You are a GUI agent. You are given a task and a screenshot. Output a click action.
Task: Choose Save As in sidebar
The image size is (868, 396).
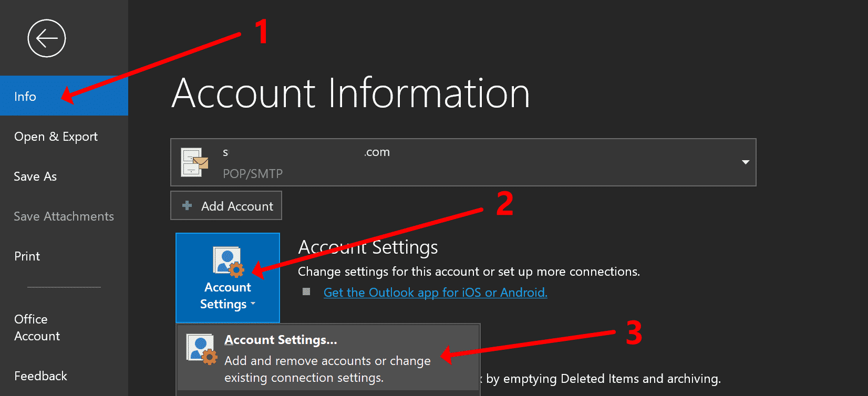[x=64, y=176]
